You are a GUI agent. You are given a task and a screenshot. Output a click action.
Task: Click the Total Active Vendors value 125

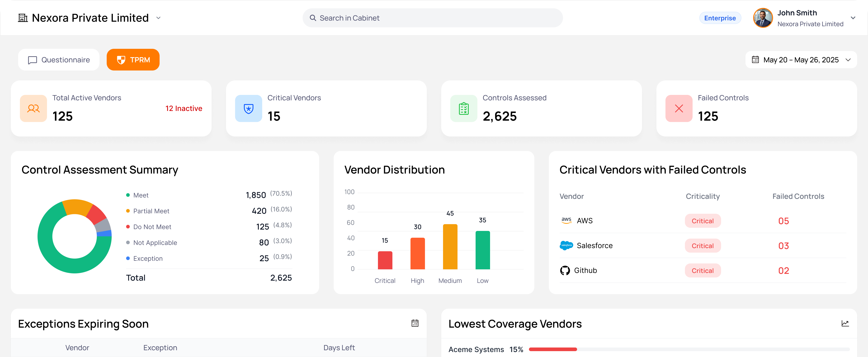[x=63, y=116]
